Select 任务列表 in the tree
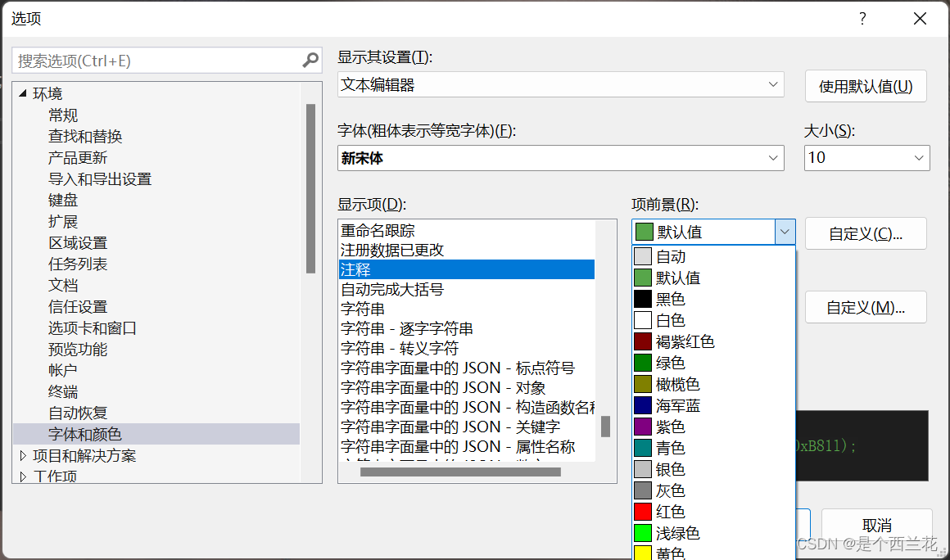 tap(78, 264)
